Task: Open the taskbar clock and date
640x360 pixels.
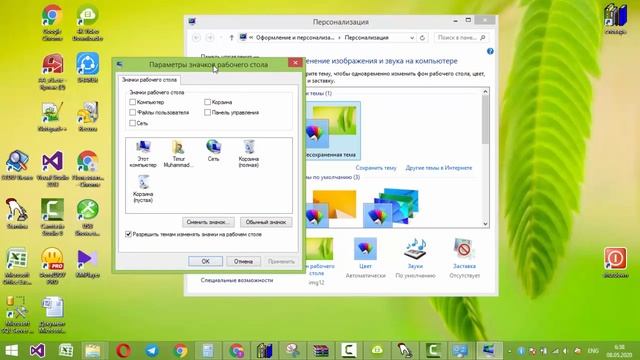Action: click(x=619, y=351)
